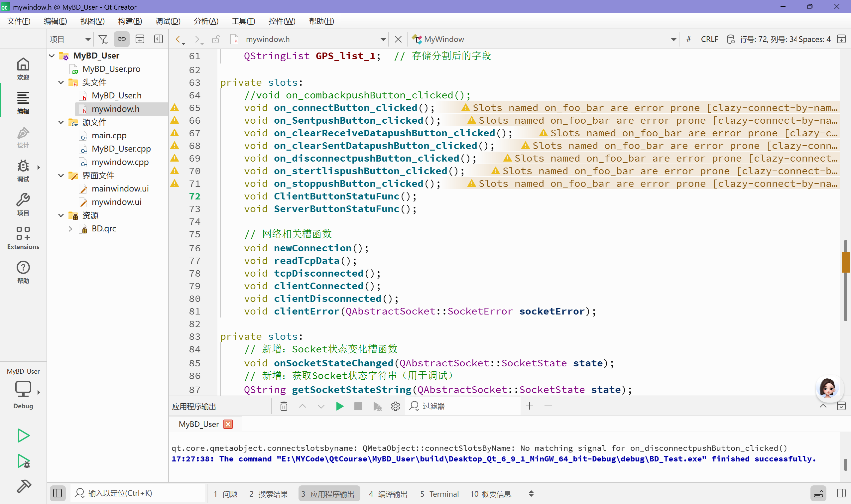
Task: Toggle the left sidebar visibility button
Action: [x=58, y=493]
